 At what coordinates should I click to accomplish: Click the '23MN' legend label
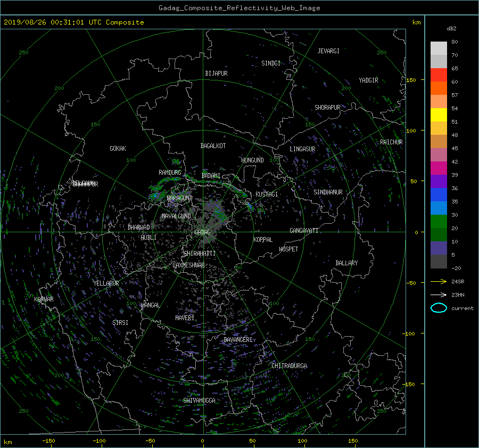tap(458, 295)
